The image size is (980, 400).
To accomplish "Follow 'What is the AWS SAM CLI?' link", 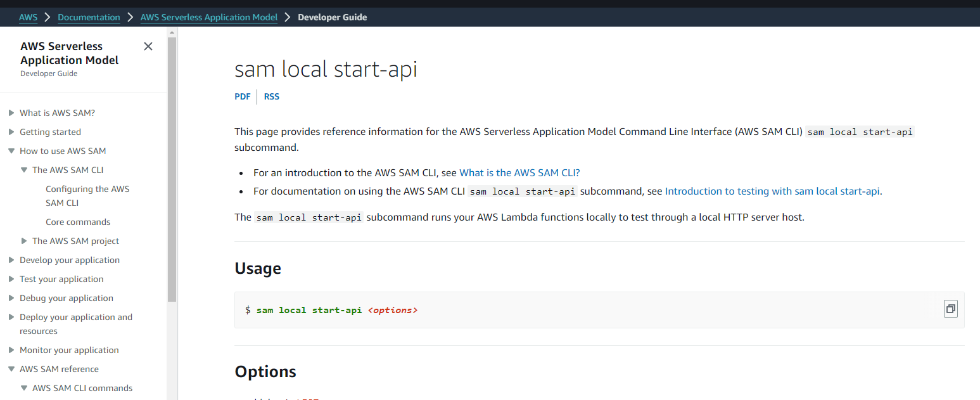I will 519,172.
